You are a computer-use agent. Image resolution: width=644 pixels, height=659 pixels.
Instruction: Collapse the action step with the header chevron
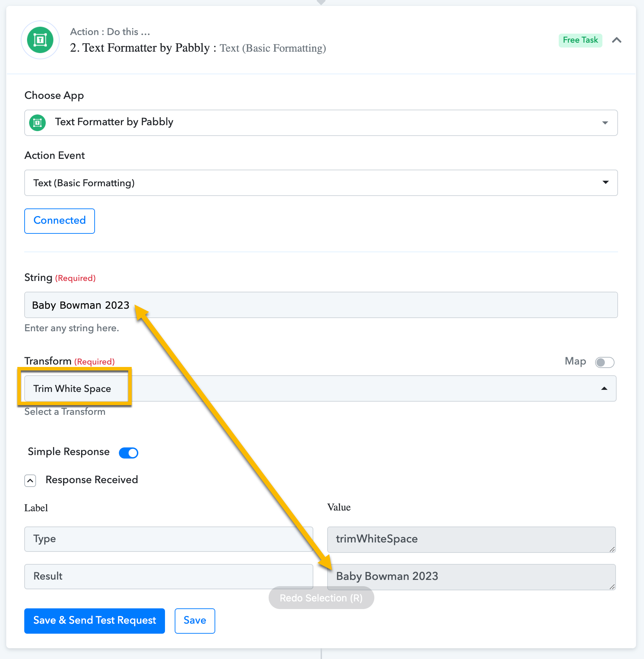(x=617, y=40)
